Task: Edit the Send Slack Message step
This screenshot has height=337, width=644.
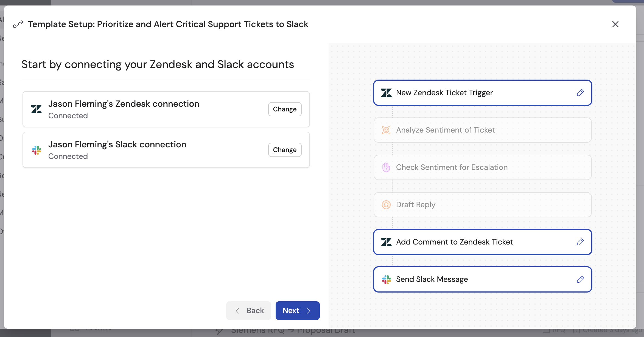Action: point(580,279)
